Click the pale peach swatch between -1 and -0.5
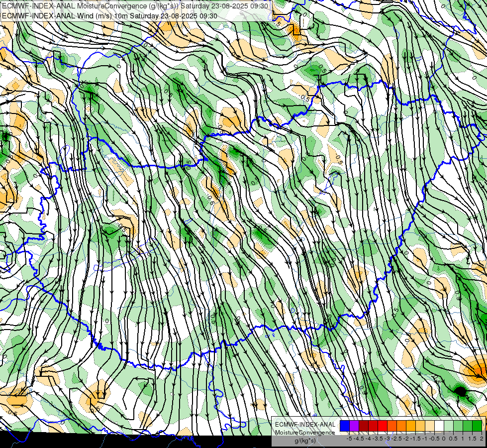This screenshot has height=448, width=487. pos(429,426)
